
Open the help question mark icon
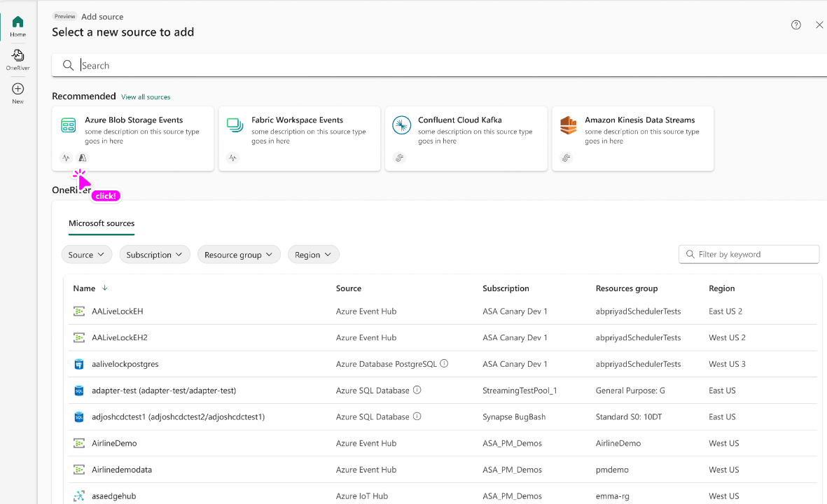click(x=796, y=24)
